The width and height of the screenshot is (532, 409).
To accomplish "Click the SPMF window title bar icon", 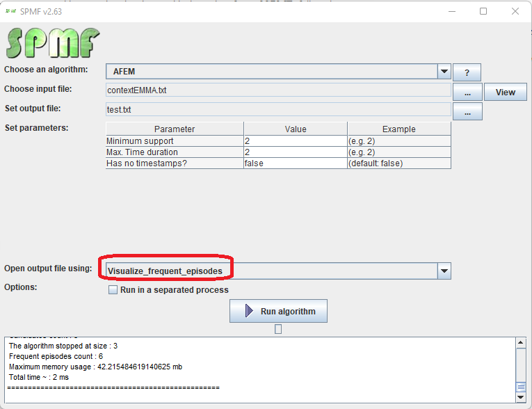I will tap(10, 10).
